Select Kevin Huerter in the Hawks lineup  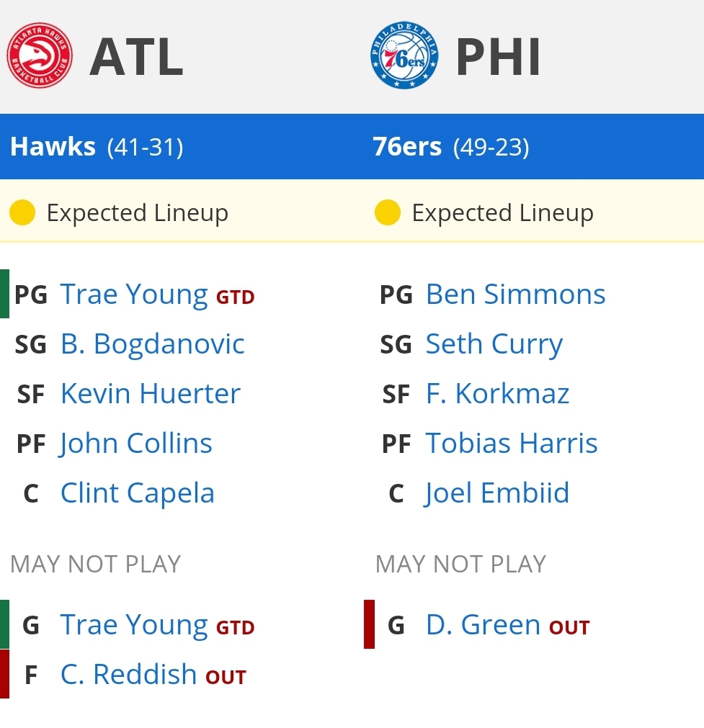pyautogui.click(x=151, y=394)
